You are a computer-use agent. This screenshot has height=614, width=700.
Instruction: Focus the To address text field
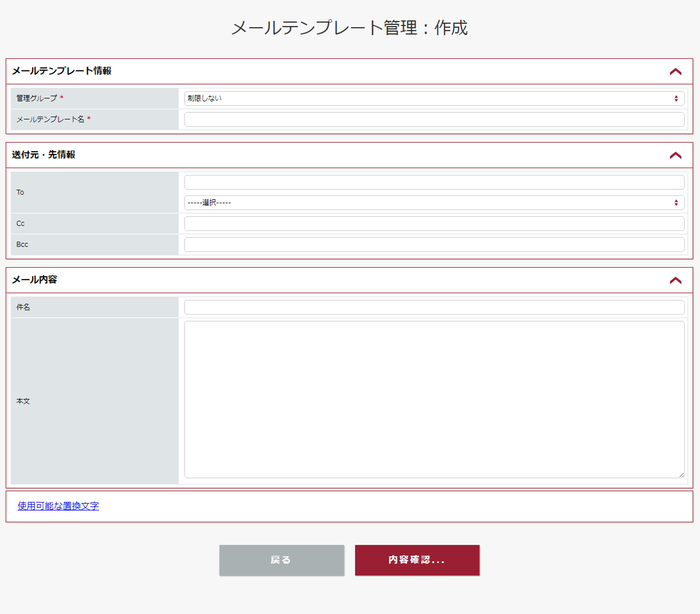434,182
